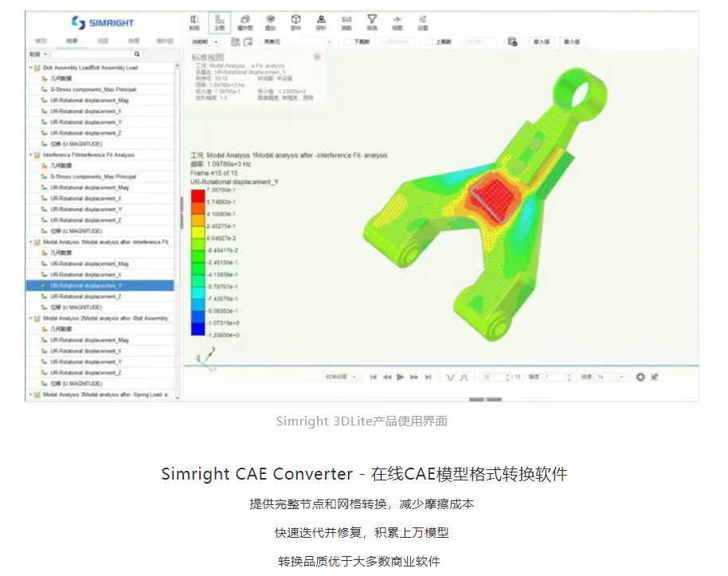Select the 云图 contour plot tool

point(220,22)
